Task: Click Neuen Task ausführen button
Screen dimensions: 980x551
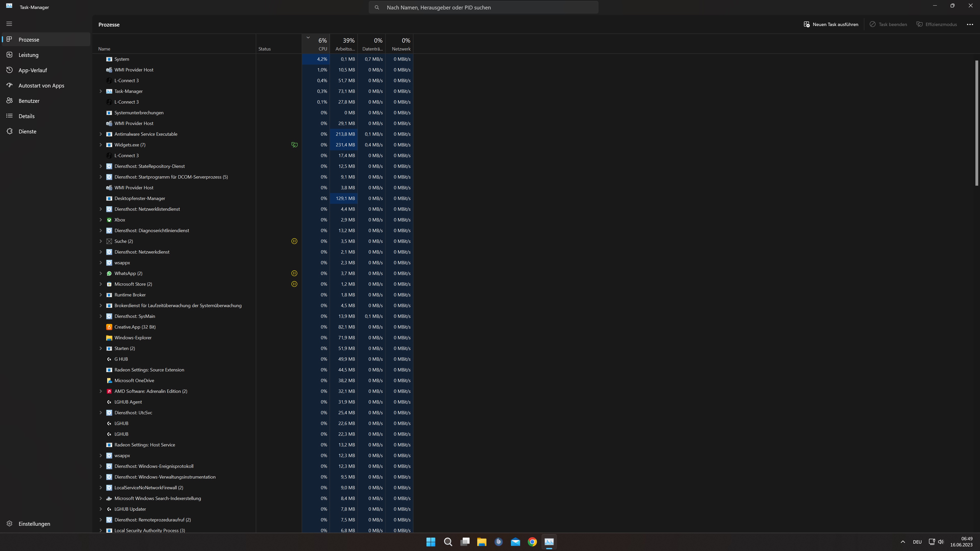Action: click(x=831, y=24)
